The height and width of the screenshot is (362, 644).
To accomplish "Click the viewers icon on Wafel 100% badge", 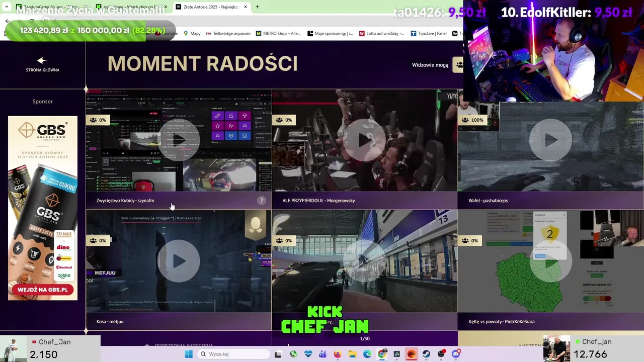I will point(465,120).
